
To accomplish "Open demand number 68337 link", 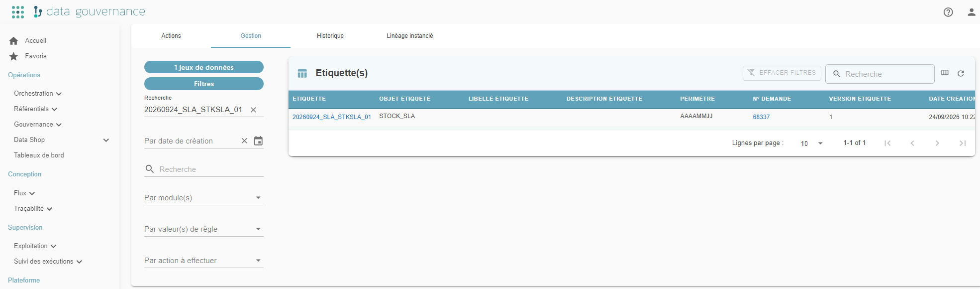I will pyautogui.click(x=761, y=117).
